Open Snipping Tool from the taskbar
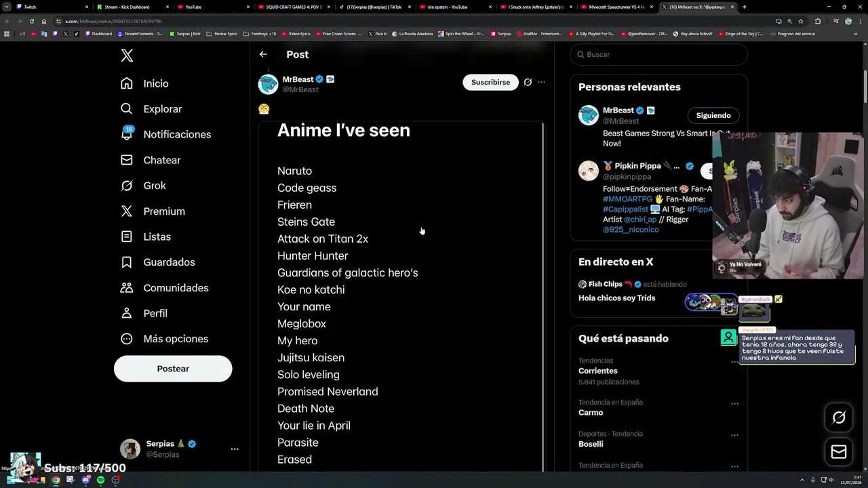868x488 pixels. point(71,480)
